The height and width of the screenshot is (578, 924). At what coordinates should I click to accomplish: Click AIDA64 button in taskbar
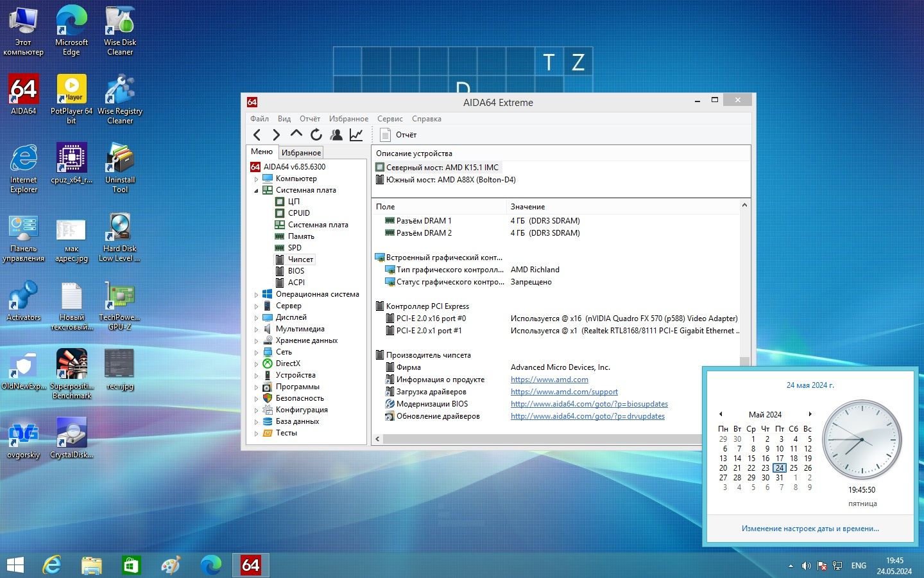(x=250, y=565)
